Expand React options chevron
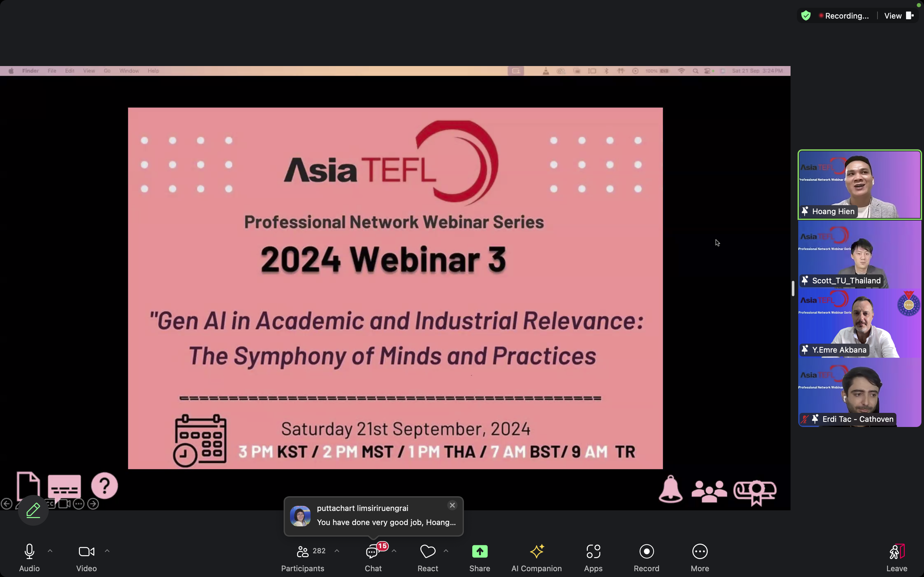924x577 pixels. coord(446,551)
